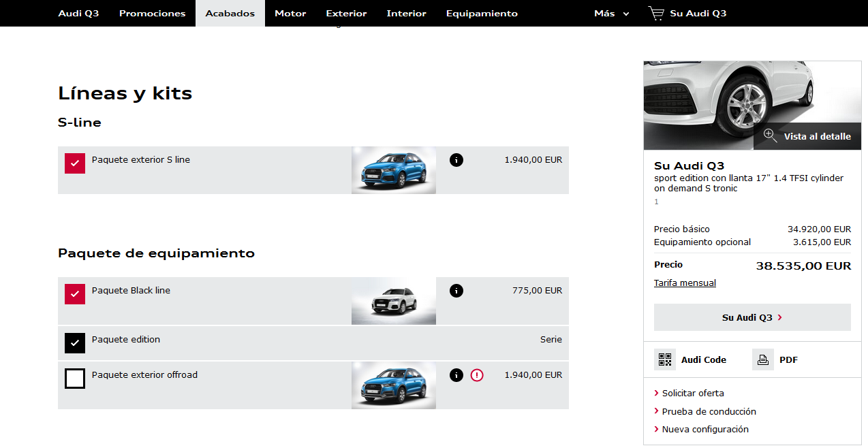Click Paquete Black line label
This screenshot has height=448, width=868.
[131, 291]
